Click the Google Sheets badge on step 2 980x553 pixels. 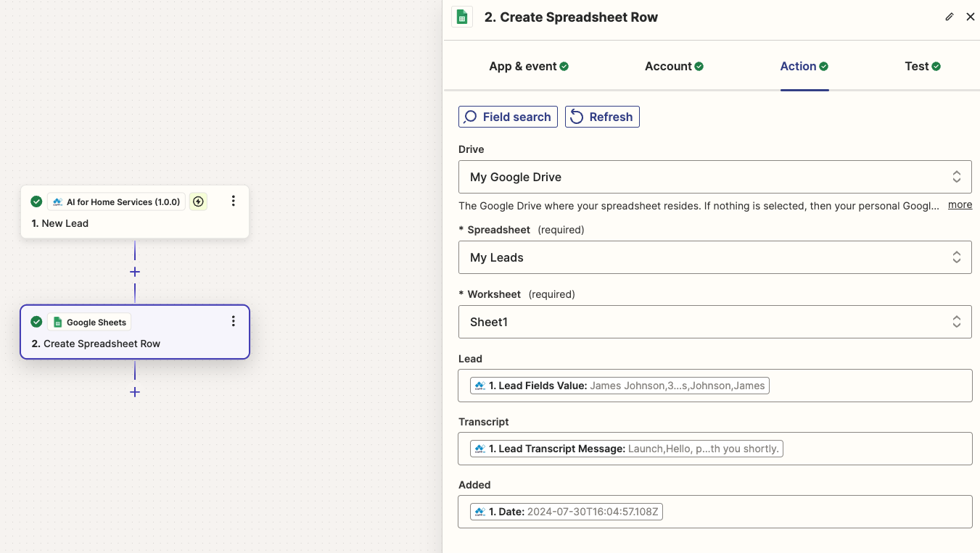89,322
